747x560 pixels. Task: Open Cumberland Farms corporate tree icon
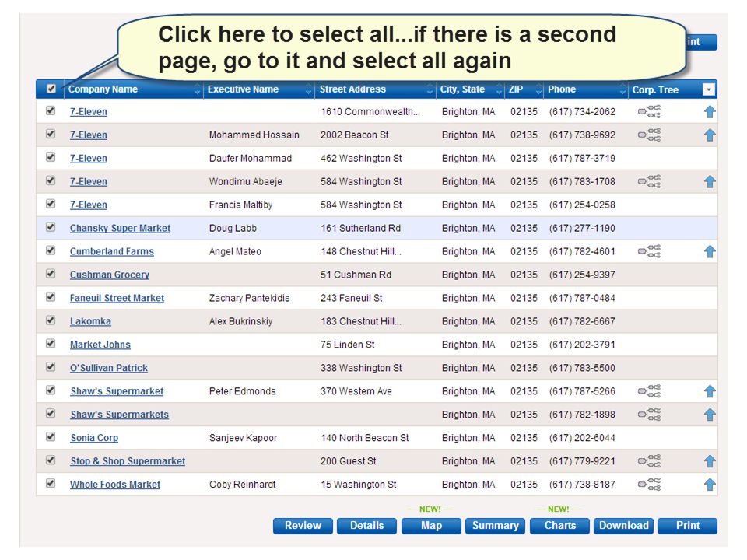(649, 251)
